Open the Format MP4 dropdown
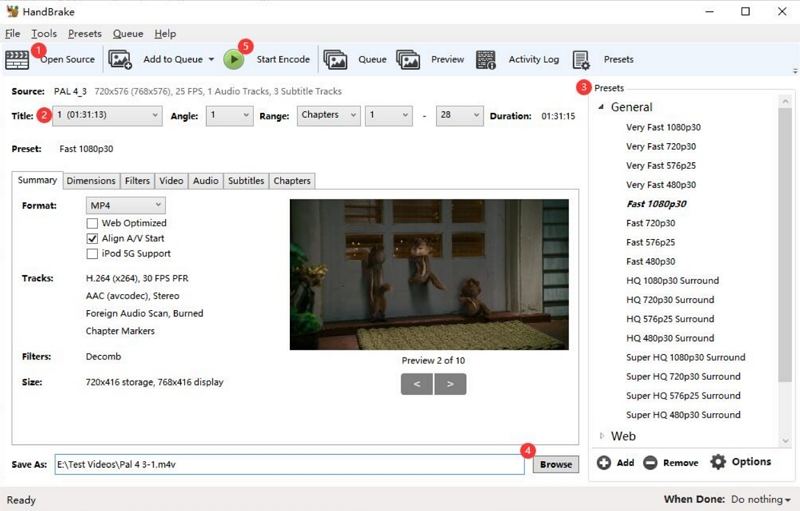The image size is (800, 511). pos(125,205)
